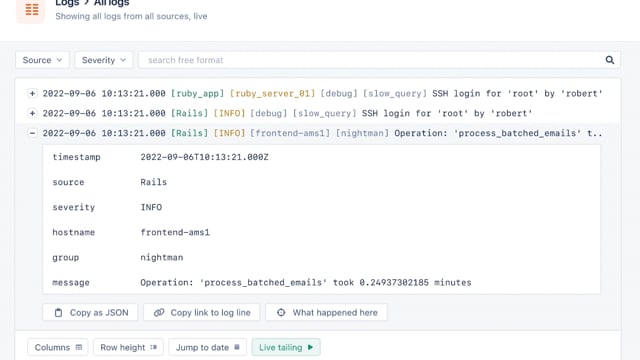The height and width of the screenshot is (360, 640).
Task: Click the [frontend-ams1] hostname tag
Action: tap(290, 133)
